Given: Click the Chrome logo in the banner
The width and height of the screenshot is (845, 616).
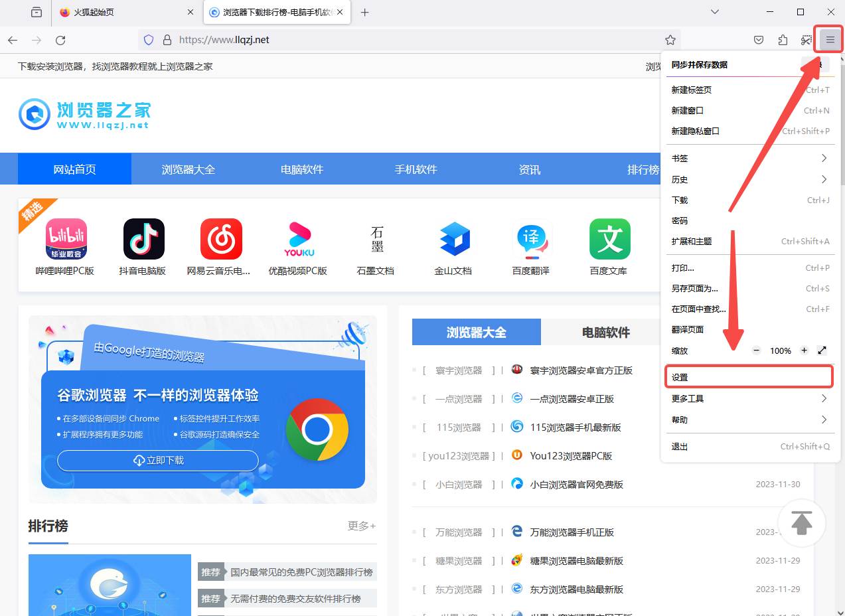Looking at the screenshot, I should tap(317, 429).
